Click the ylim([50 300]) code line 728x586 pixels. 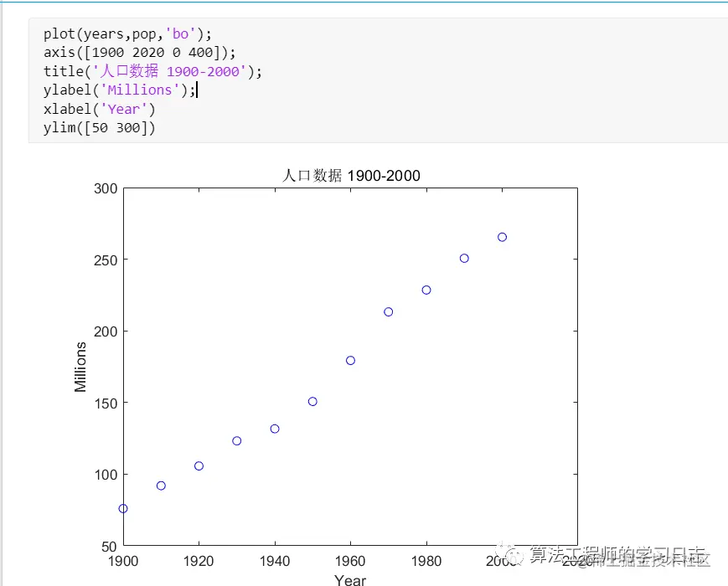[100, 127]
